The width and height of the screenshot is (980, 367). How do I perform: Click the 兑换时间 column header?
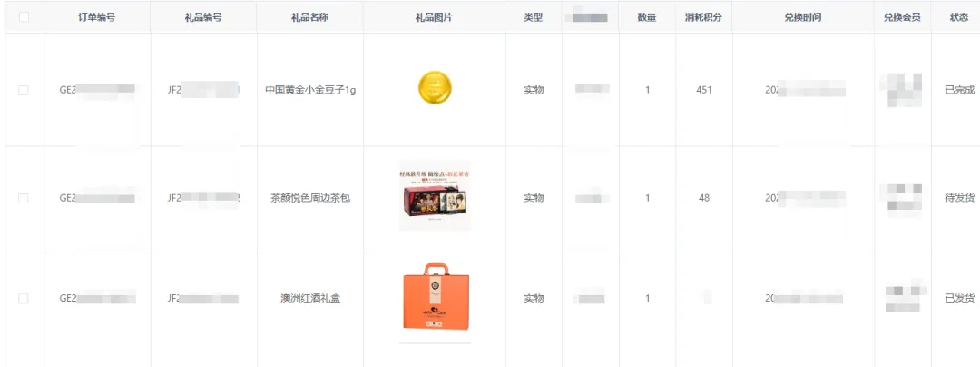pos(803,17)
